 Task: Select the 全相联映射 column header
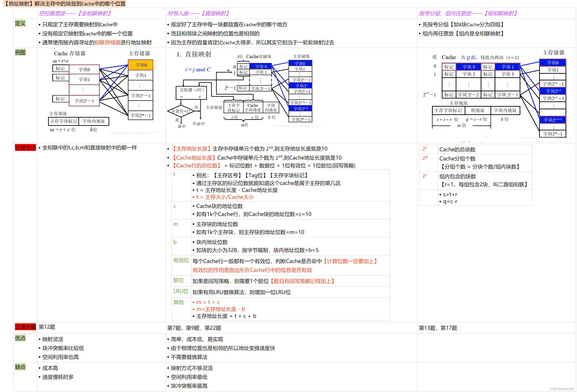coord(75,13)
